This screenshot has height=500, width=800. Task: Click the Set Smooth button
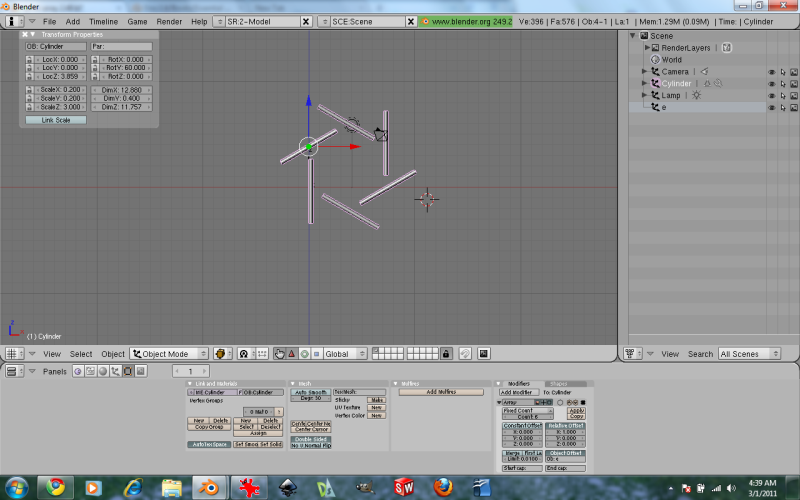click(246, 444)
